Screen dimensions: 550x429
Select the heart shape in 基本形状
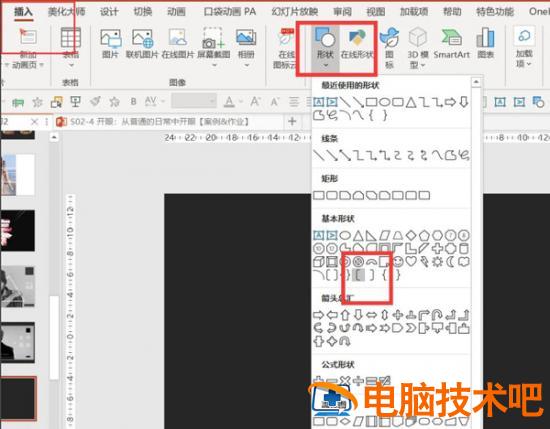click(x=411, y=261)
